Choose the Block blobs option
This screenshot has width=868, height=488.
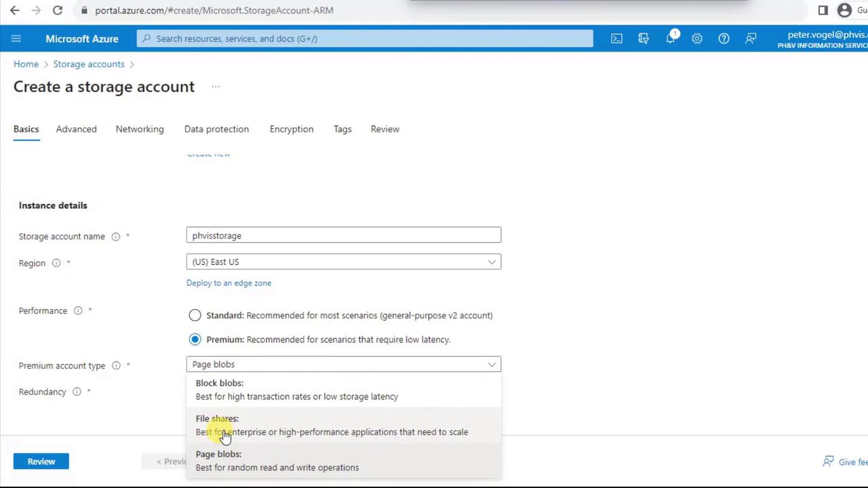[296, 390]
